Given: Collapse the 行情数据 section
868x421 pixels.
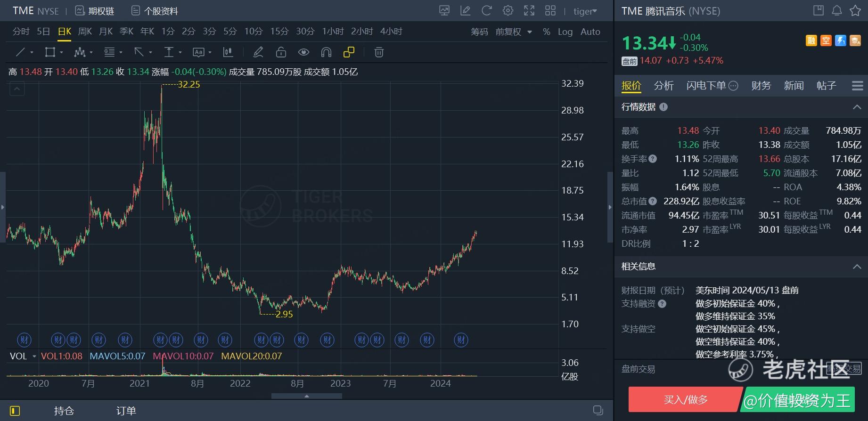Looking at the screenshot, I should (857, 107).
